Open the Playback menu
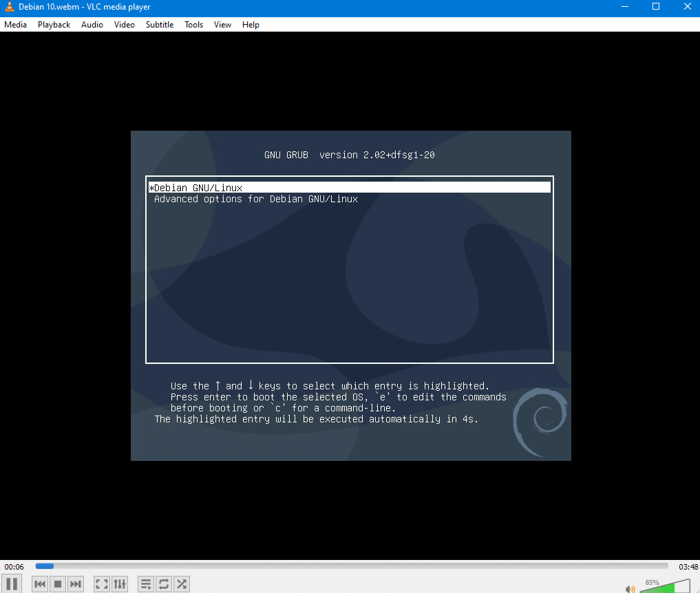The width and height of the screenshot is (700, 593). pyautogui.click(x=54, y=25)
